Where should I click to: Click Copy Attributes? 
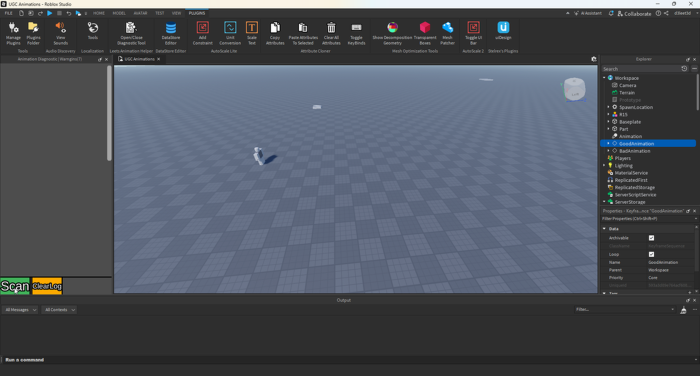[275, 33]
